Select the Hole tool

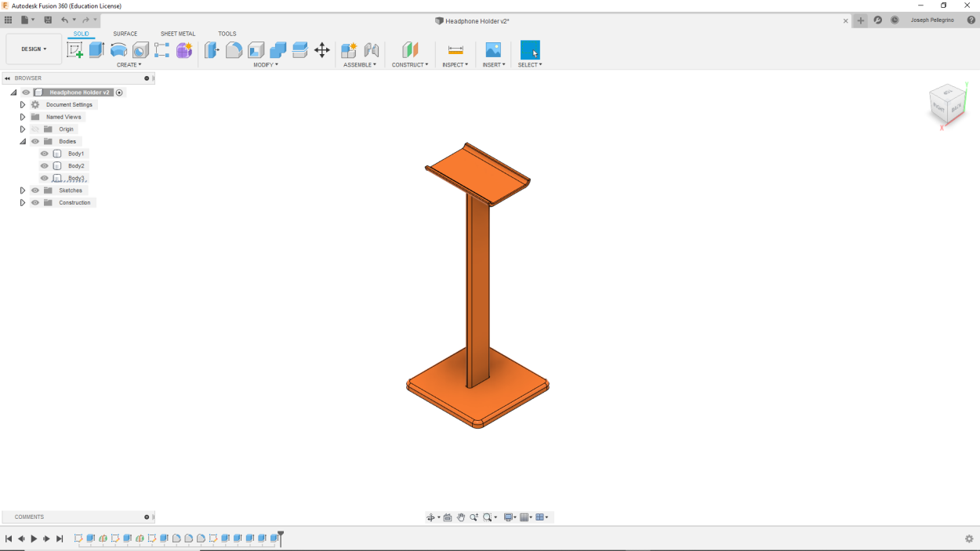pos(140,50)
